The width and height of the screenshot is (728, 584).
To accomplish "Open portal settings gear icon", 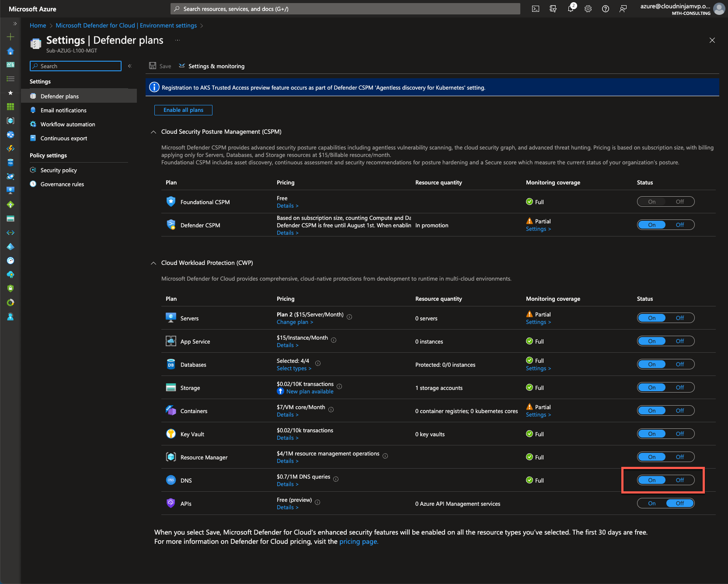I will pyautogui.click(x=588, y=9).
